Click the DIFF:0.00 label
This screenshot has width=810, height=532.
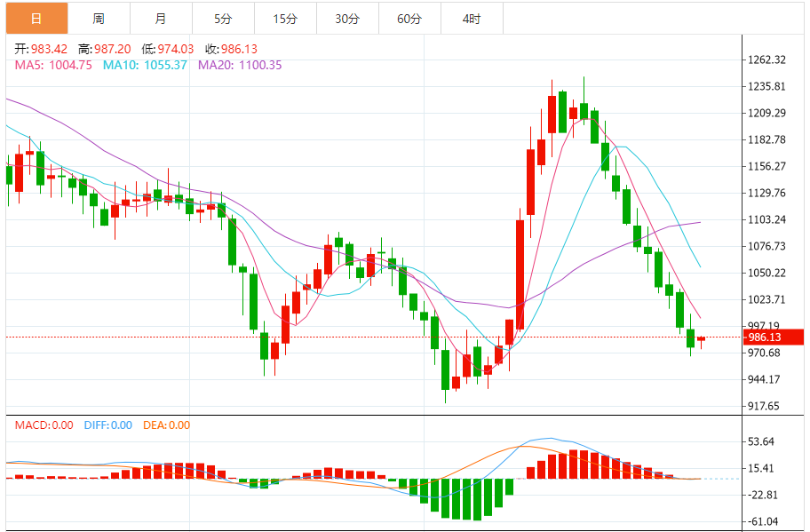pyautogui.click(x=108, y=425)
